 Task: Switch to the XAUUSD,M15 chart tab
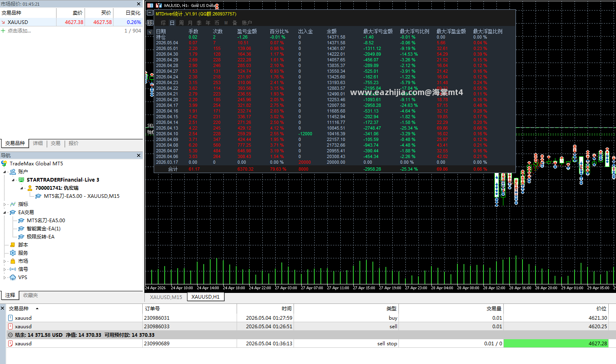166,297
